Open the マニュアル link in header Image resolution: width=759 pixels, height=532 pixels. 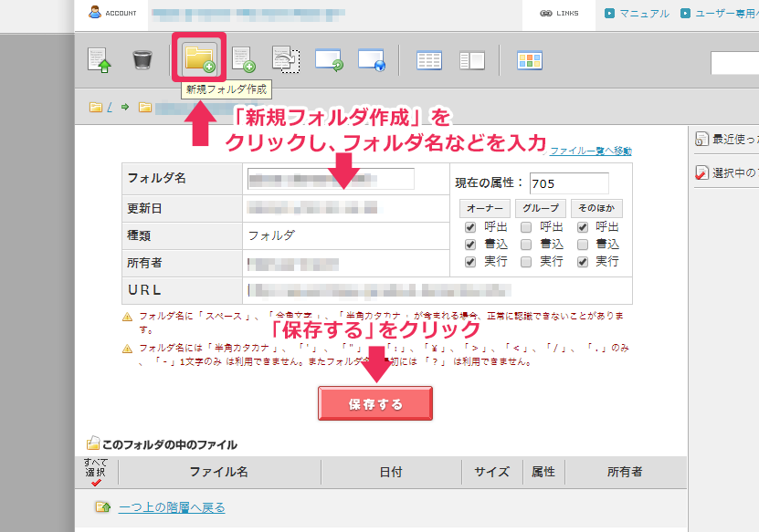(638, 14)
